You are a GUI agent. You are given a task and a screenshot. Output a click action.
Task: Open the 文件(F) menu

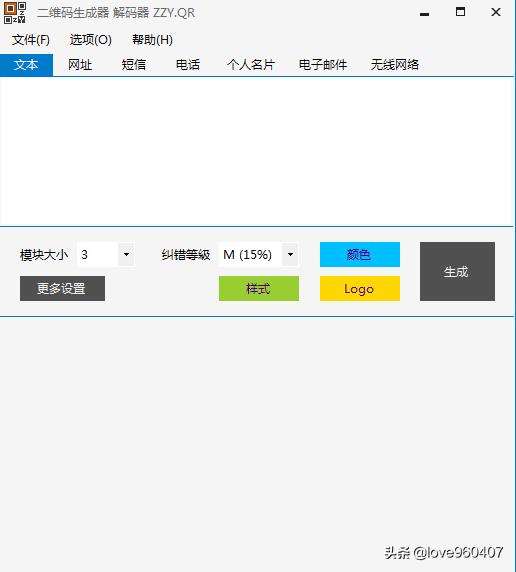pos(31,40)
